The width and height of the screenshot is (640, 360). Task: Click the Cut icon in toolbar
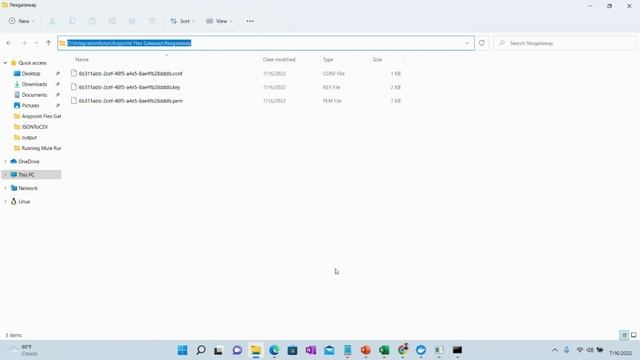click(52, 21)
